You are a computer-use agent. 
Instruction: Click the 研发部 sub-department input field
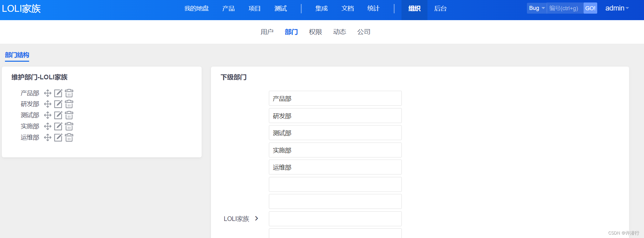tap(335, 116)
